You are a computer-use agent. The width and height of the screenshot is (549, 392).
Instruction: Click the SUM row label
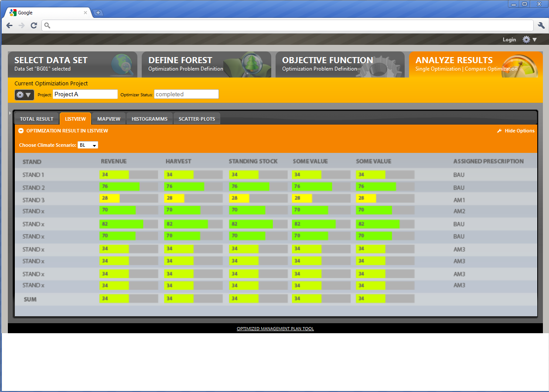coord(30,299)
